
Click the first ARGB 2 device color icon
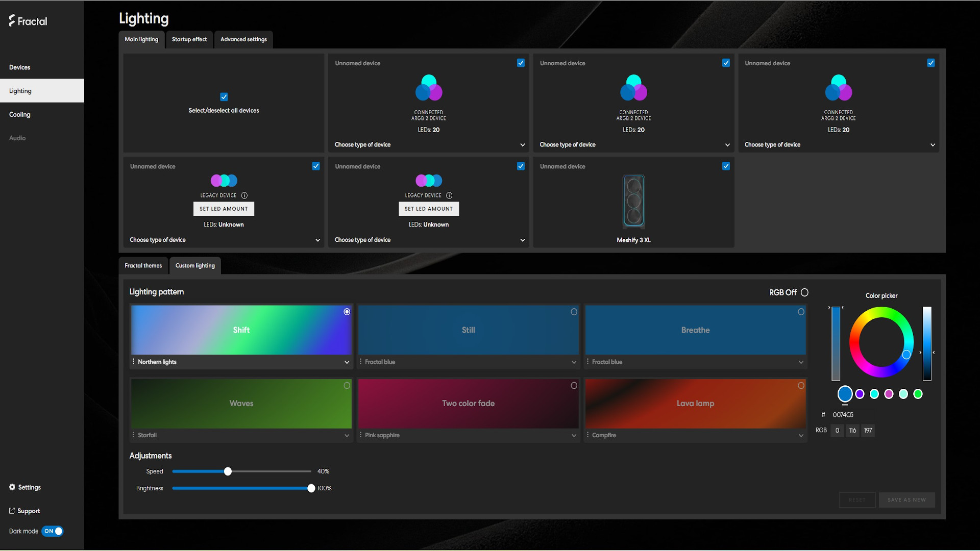point(429,88)
